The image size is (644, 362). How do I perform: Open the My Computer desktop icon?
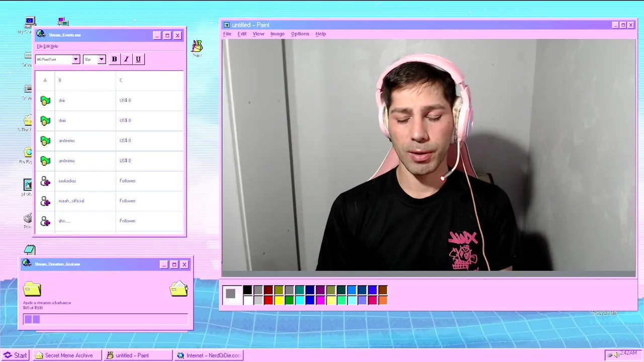click(30, 22)
